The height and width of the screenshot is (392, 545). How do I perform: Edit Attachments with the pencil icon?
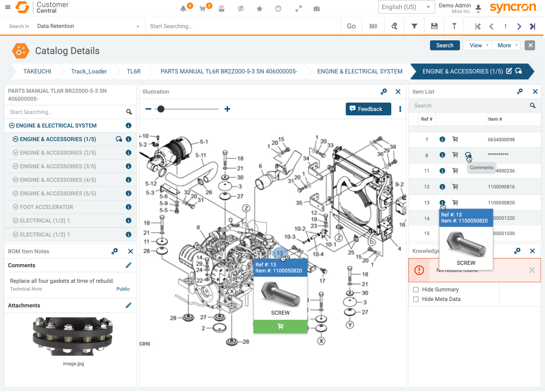[x=128, y=305]
